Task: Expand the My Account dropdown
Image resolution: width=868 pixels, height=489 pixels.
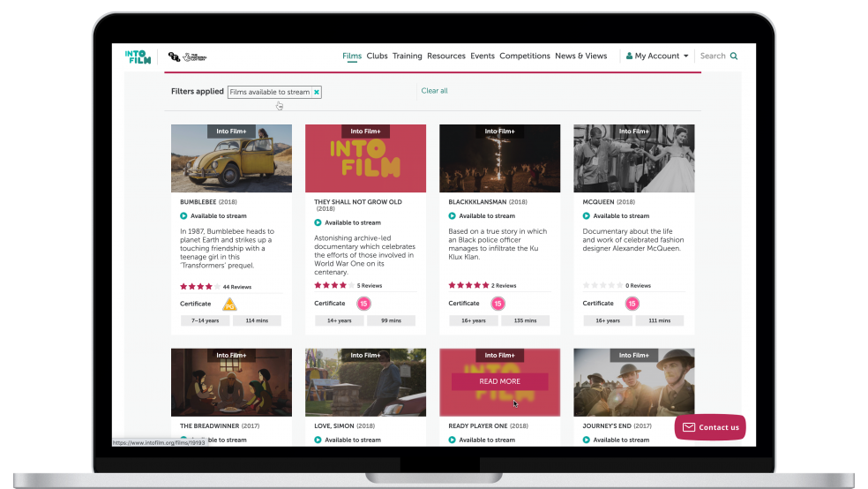Action: 657,56
